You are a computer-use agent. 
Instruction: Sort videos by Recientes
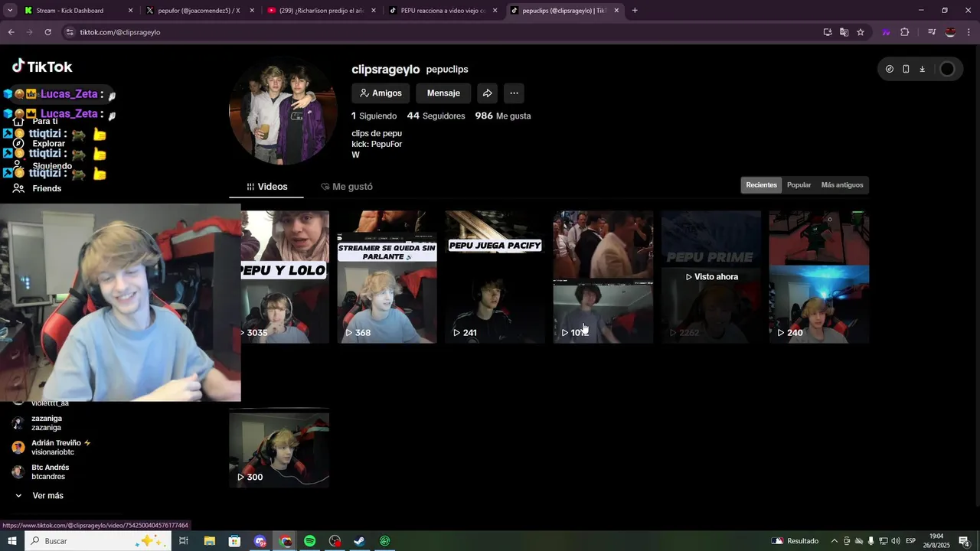(x=761, y=185)
